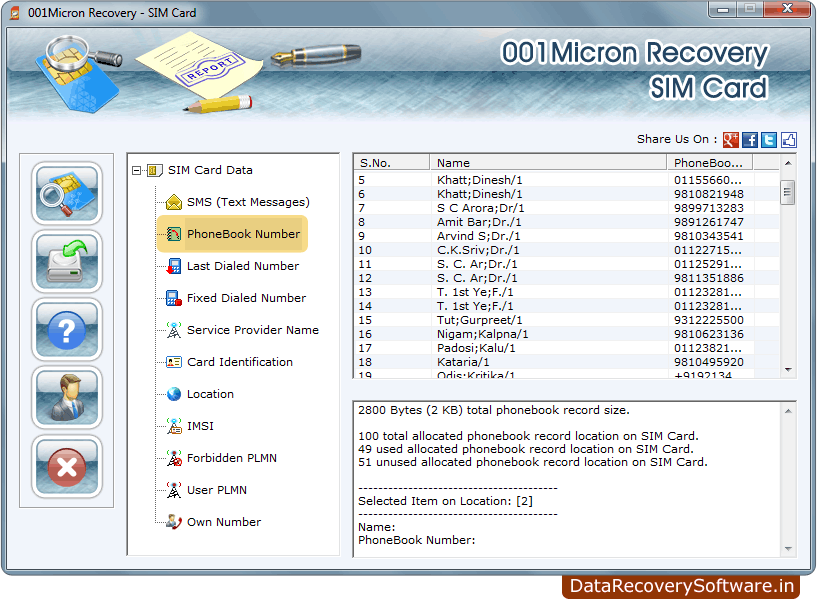Click the phonebook list scrollbar thumb

point(788,192)
